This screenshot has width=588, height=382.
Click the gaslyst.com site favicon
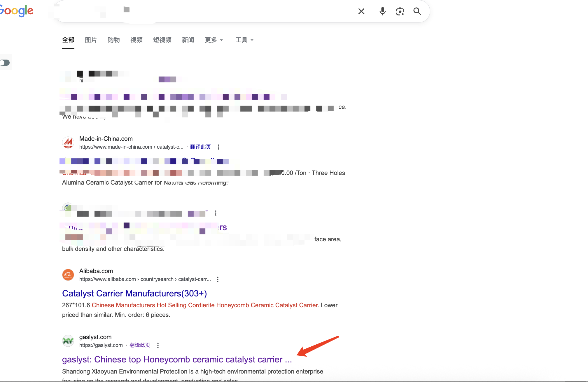pyautogui.click(x=68, y=341)
